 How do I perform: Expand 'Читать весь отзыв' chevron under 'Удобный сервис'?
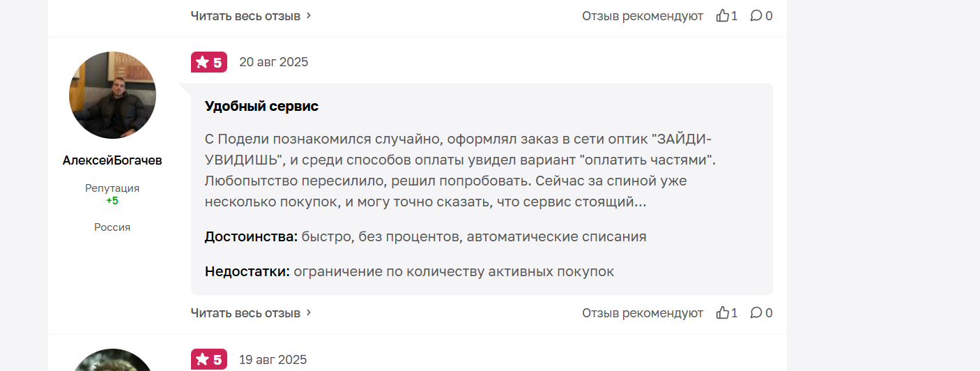click(309, 313)
